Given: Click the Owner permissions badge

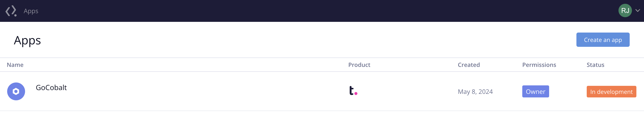Looking at the screenshot, I should [x=535, y=91].
